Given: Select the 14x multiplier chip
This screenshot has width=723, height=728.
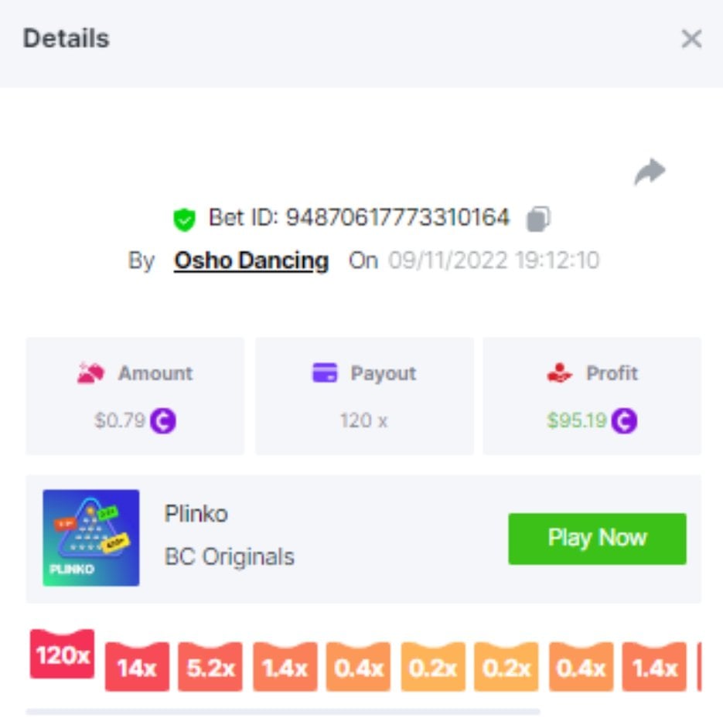Looking at the screenshot, I should (x=137, y=667).
